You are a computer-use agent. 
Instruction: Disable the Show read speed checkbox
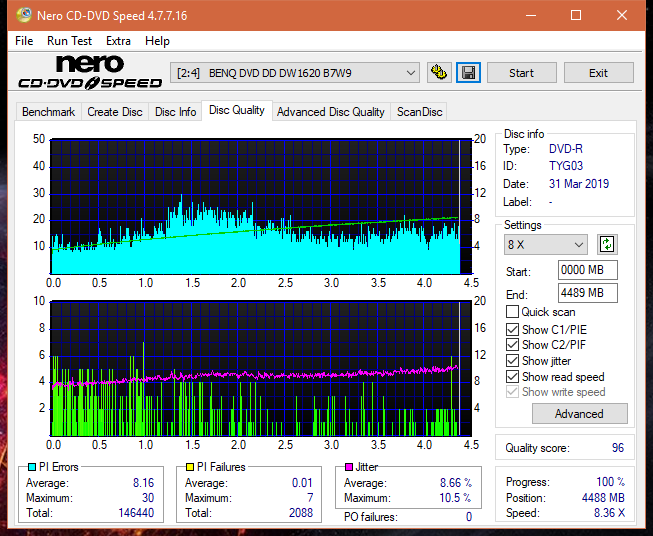(512, 377)
